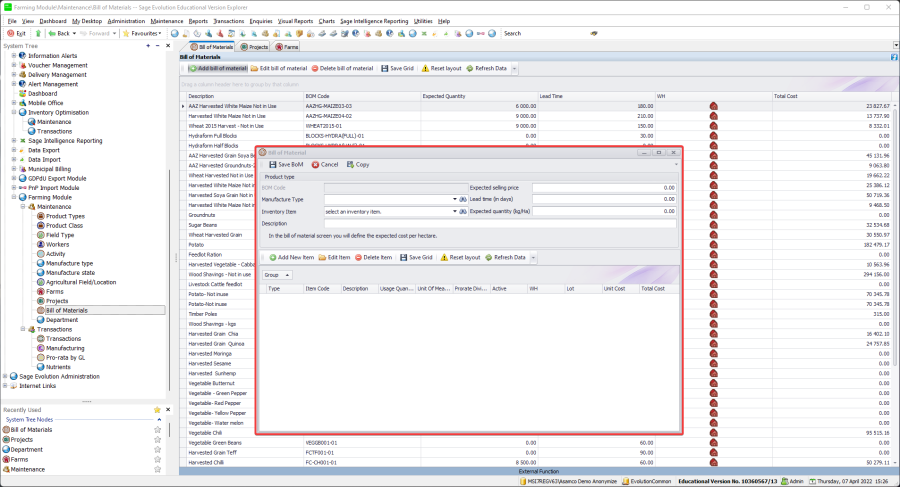Click the Copy icon in Bill of Material dialog
The height and width of the screenshot is (487, 900).
point(350,164)
